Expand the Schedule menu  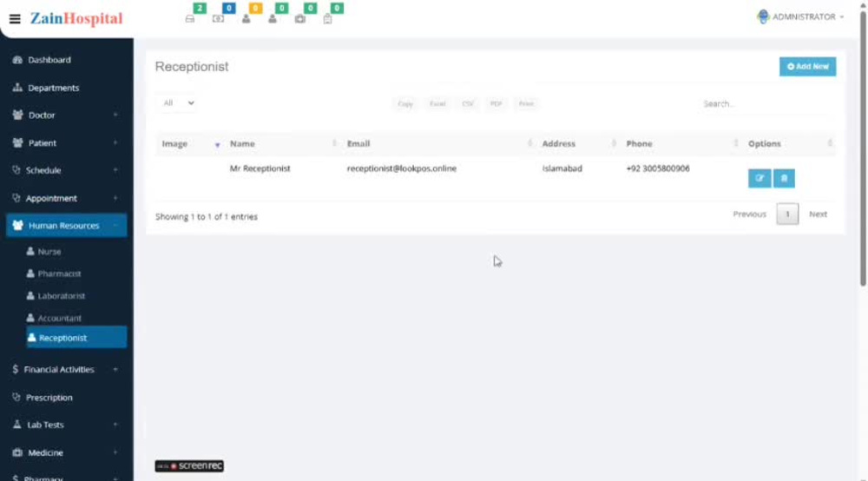[x=67, y=170]
